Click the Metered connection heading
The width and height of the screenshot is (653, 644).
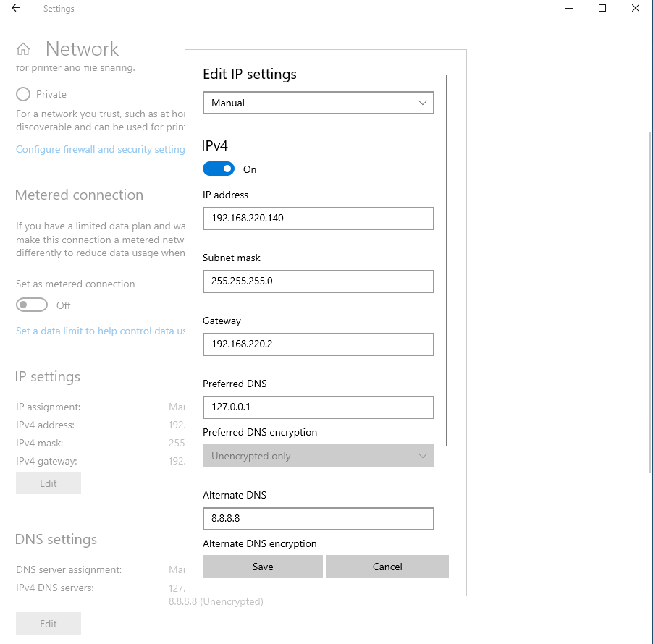(x=79, y=195)
